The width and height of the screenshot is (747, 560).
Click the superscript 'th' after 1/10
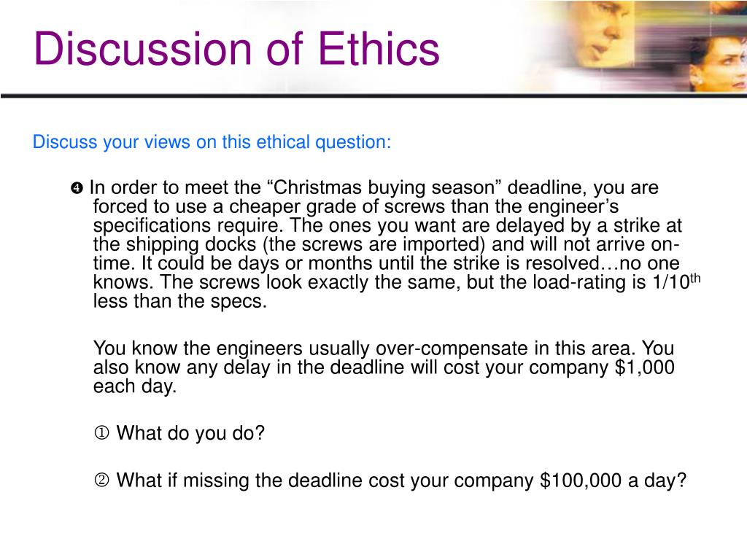point(695,278)
